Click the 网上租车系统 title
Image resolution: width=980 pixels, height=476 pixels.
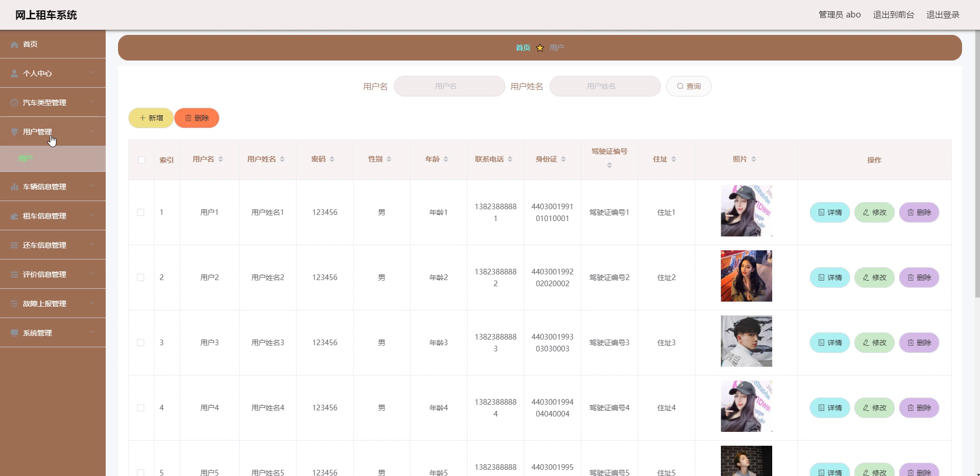pyautogui.click(x=46, y=15)
